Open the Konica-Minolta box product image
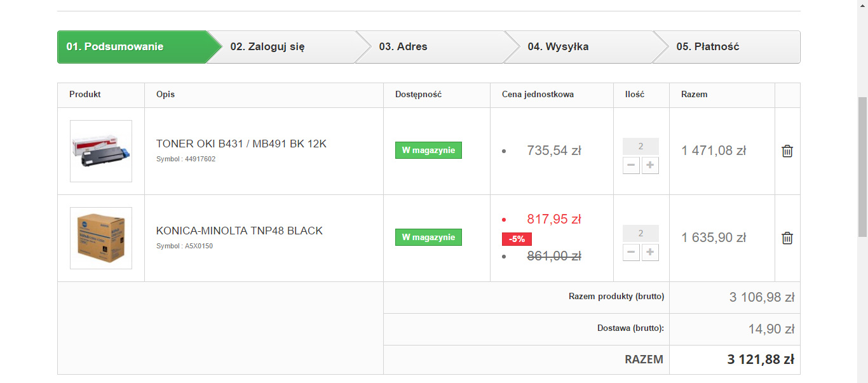This screenshot has height=383, width=868. coord(101,238)
